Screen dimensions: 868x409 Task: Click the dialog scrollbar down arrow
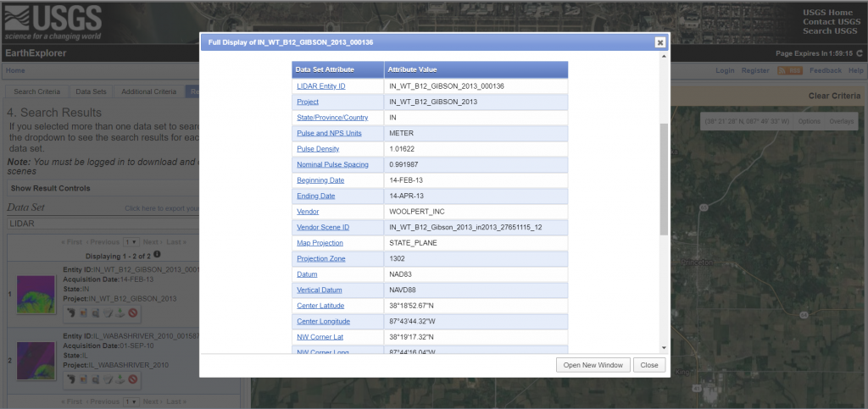[665, 348]
